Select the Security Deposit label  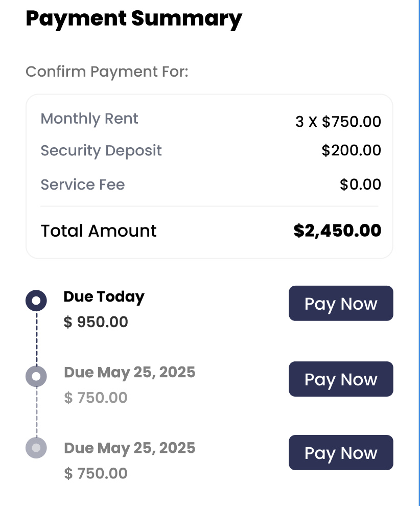pyautogui.click(x=101, y=151)
